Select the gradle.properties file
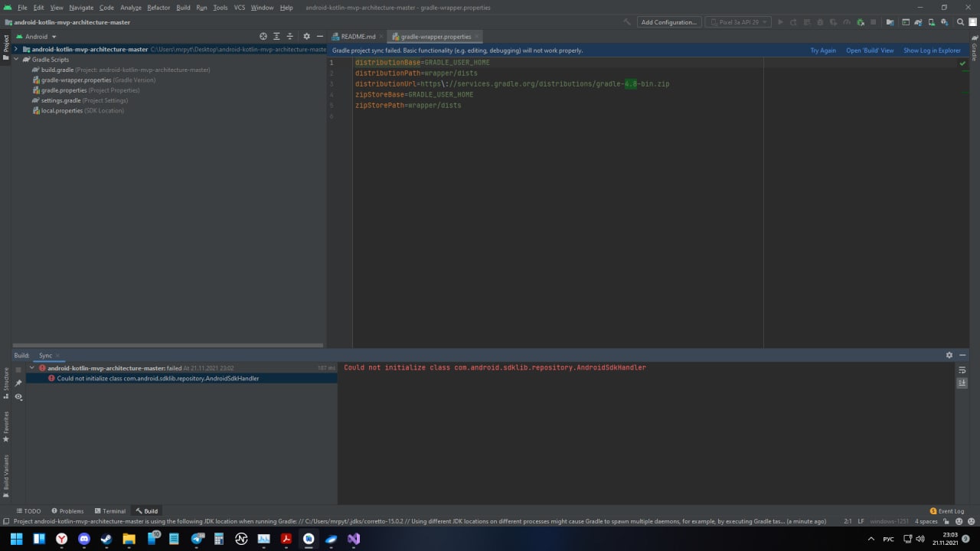 (x=85, y=90)
